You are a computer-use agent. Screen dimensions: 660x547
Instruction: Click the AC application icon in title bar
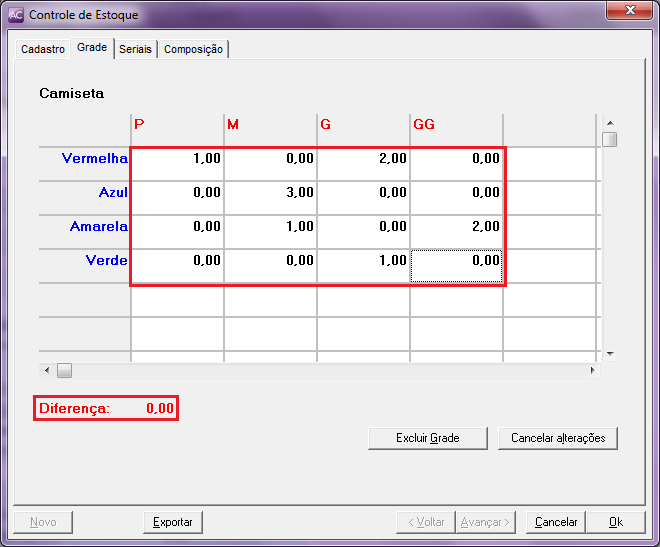coord(16,15)
